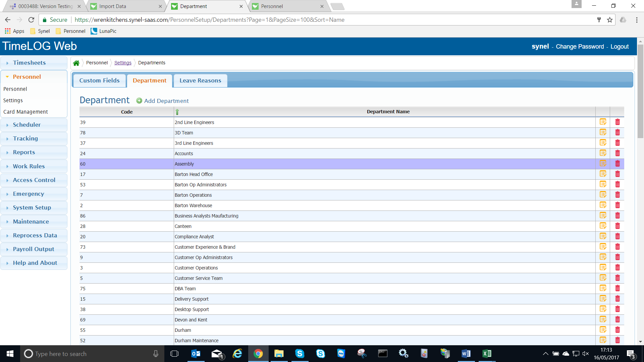Expand the Work Rules section
The height and width of the screenshot is (362, 644).
tap(34, 166)
